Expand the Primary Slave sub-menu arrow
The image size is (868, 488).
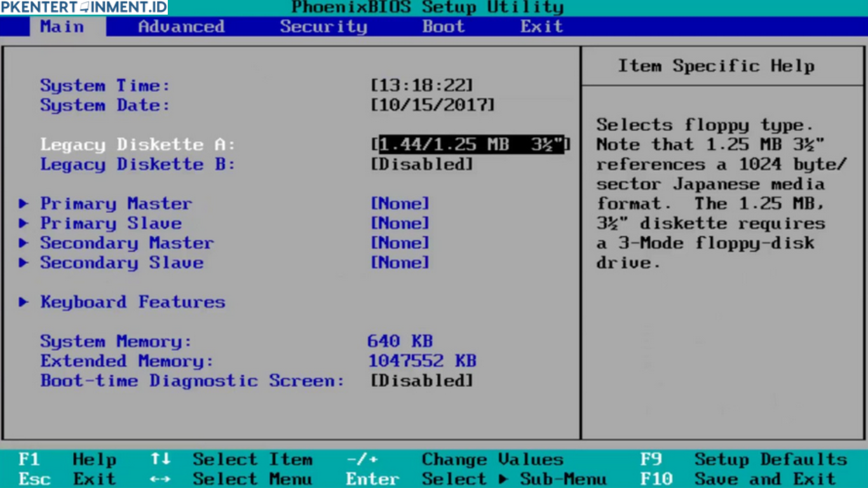24,224
